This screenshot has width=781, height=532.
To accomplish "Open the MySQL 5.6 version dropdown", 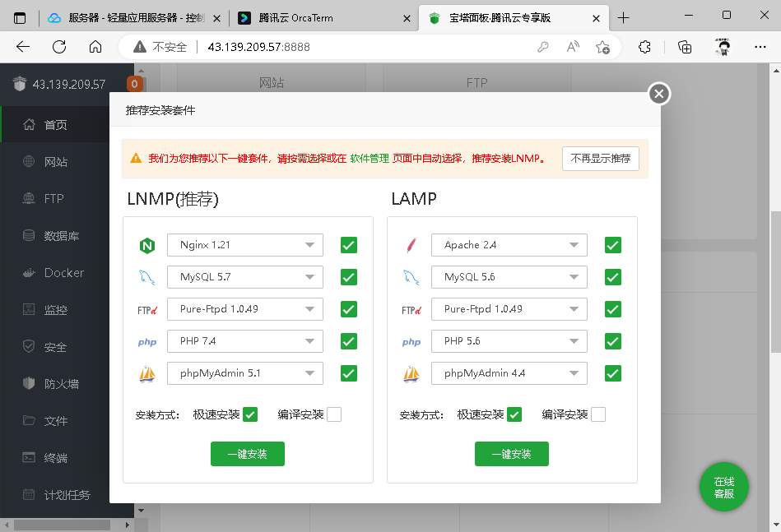I will pyautogui.click(x=509, y=277).
